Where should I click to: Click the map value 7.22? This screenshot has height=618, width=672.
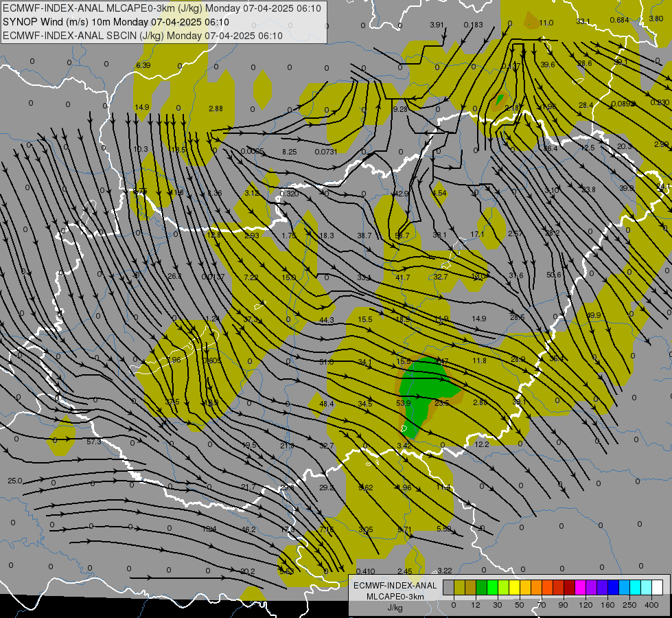[251, 277]
